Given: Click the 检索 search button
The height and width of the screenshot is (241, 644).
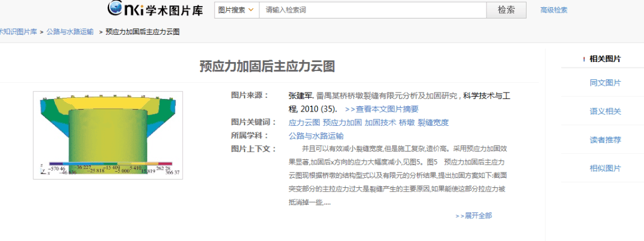Looking at the screenshot, I should tap(506, 10).
